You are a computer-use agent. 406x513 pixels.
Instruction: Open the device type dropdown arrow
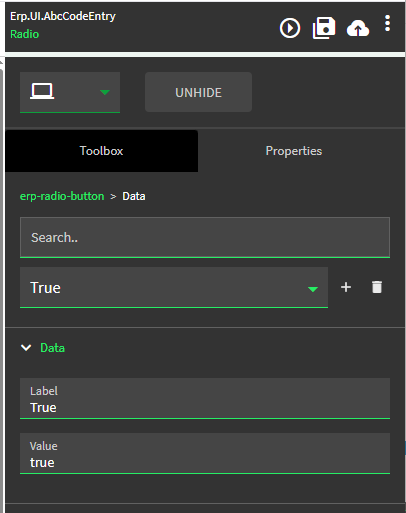[x=105, y=92]
